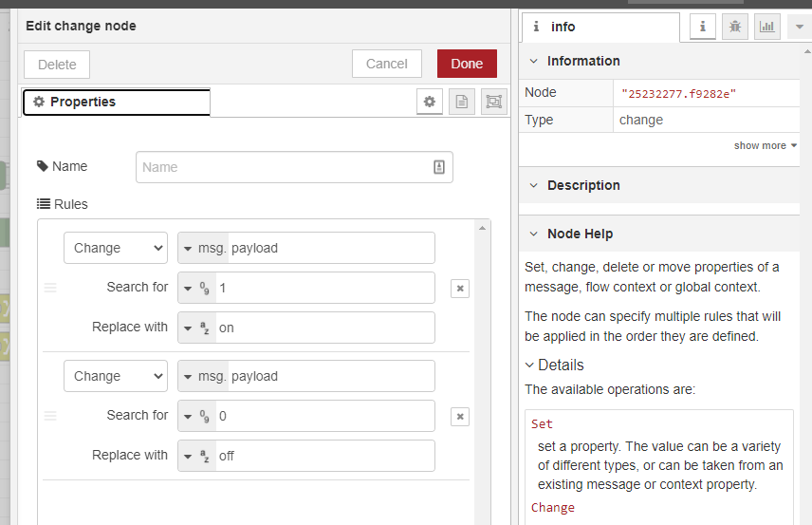Open the second rule's Change action dropdown
Image resolution: width=812 pixels, height=525 pixels.
point(116,376)
